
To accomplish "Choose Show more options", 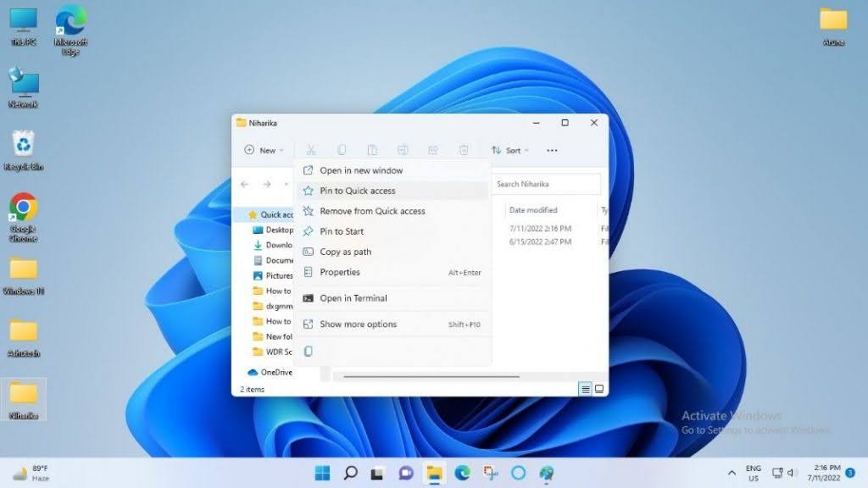I will 392,324.
